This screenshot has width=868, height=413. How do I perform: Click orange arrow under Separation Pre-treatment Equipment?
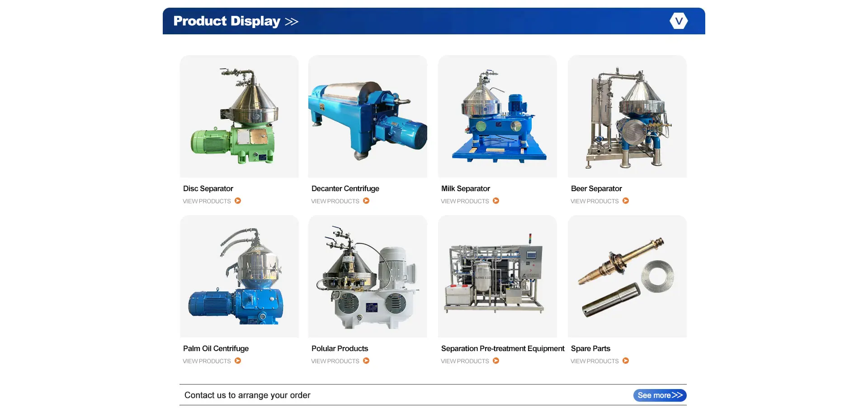[496, 361]
